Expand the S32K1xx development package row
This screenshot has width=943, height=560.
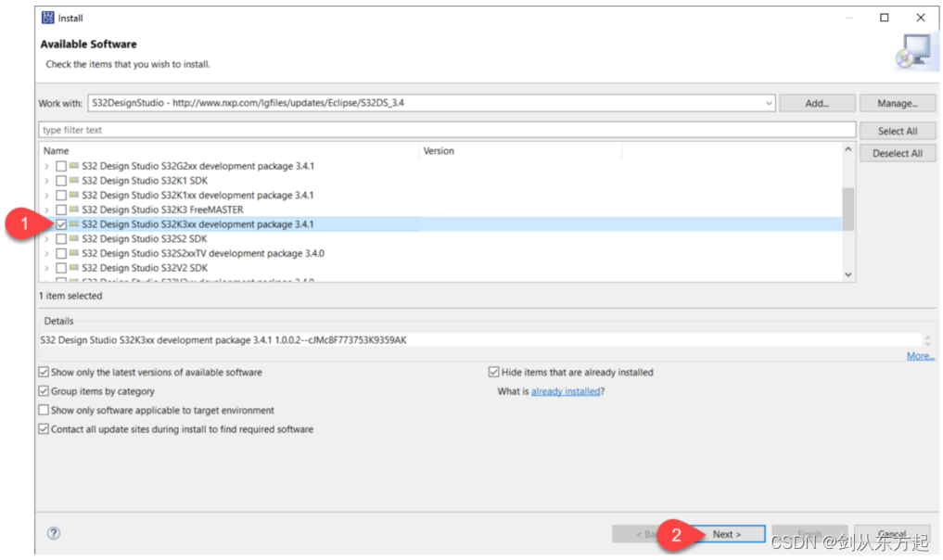[47, 195]
